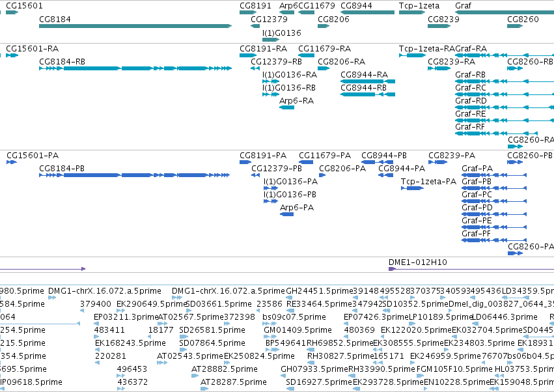Click the EK290649.5prime EST
Screen dimensions: 554x392
point(121,311)
